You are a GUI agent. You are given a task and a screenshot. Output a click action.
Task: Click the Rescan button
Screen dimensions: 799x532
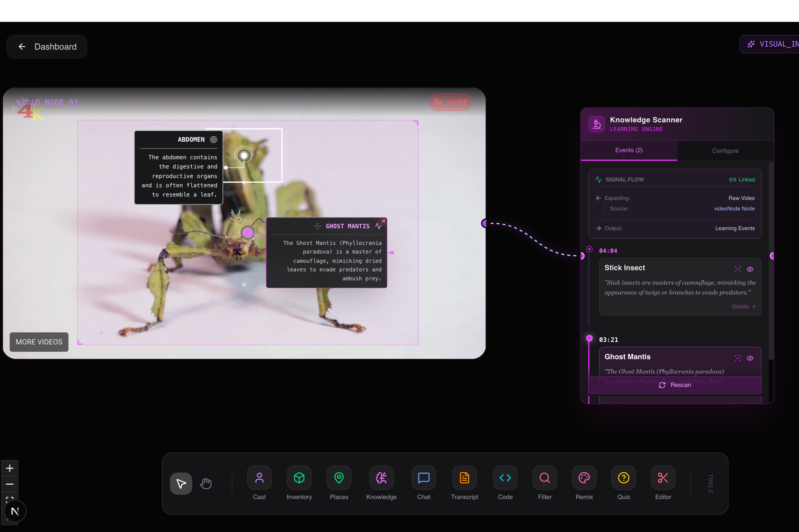(x=674, y=385)
